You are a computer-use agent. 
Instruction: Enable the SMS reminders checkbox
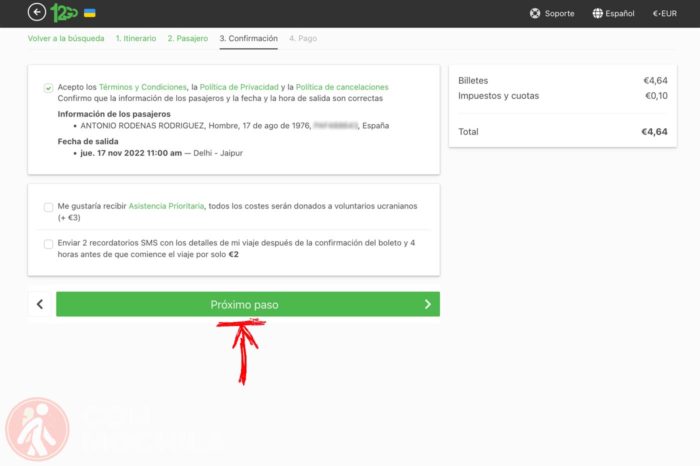coord(48,244)
